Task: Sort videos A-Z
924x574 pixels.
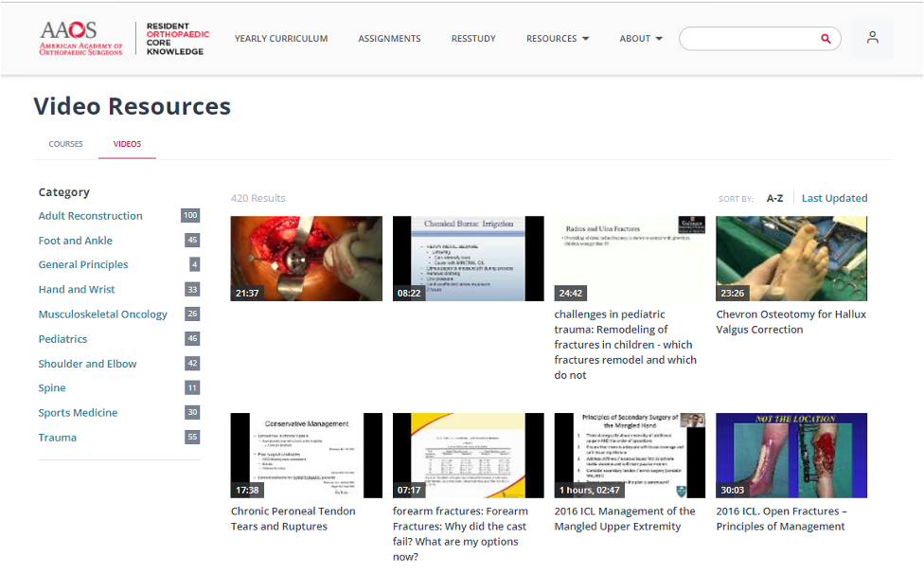Action: pos(774,198)
